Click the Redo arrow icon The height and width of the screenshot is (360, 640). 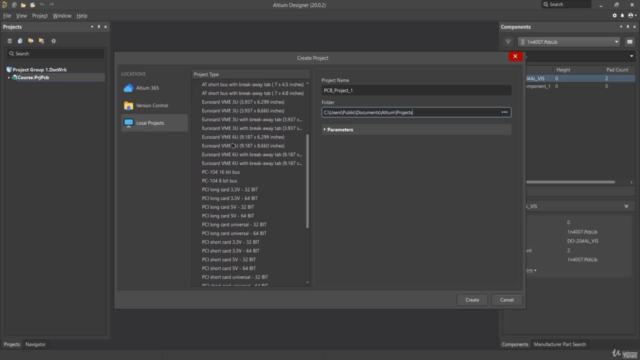click(x=51, y=4)
